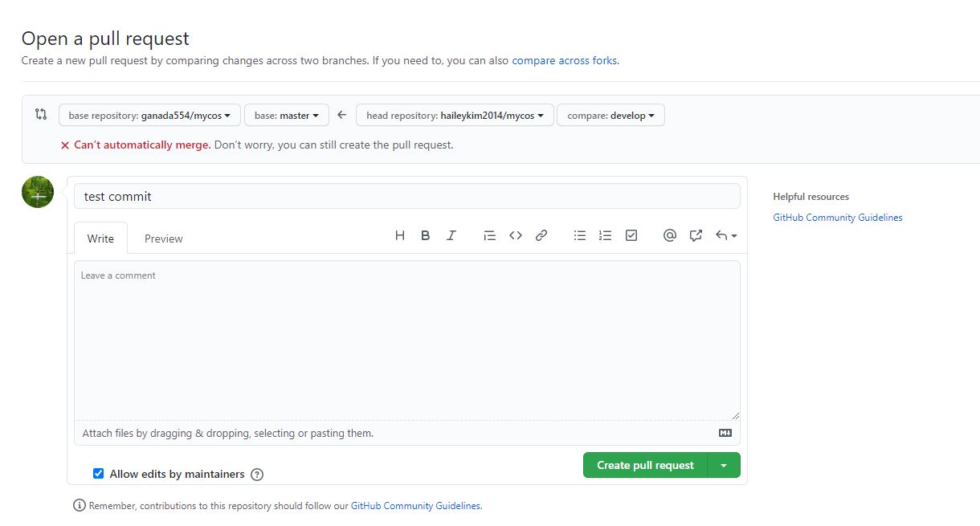Focus the Leave a comment text area
This screenshot has width=980, height=526.
click(407, 340)
